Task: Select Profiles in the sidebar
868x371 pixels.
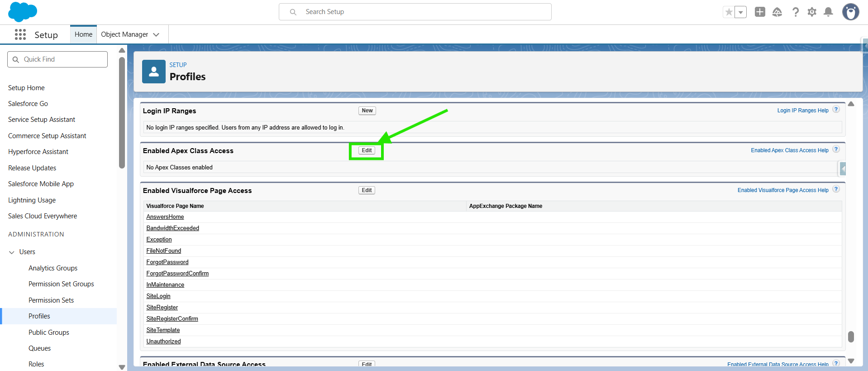Action: (39, 316)
